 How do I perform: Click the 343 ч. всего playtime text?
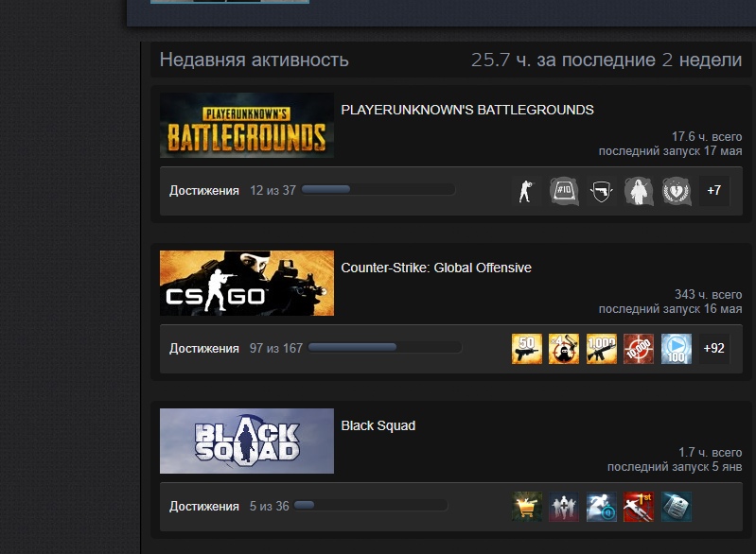[x=709, y=295]
